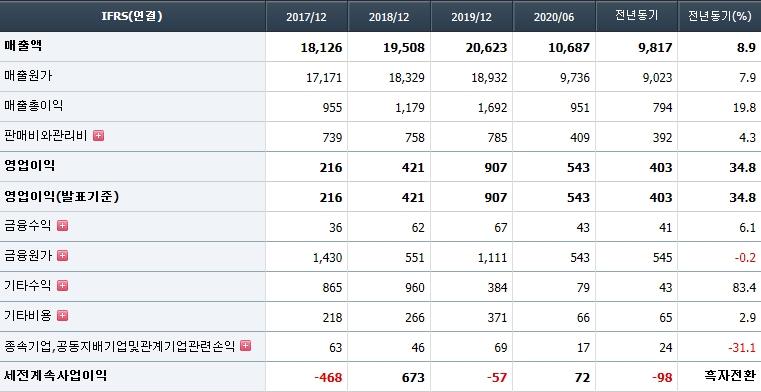The image size is (761, 392).
Task: Click the 9,817 prior-period revenue value
Action: (x=655, y=48)
